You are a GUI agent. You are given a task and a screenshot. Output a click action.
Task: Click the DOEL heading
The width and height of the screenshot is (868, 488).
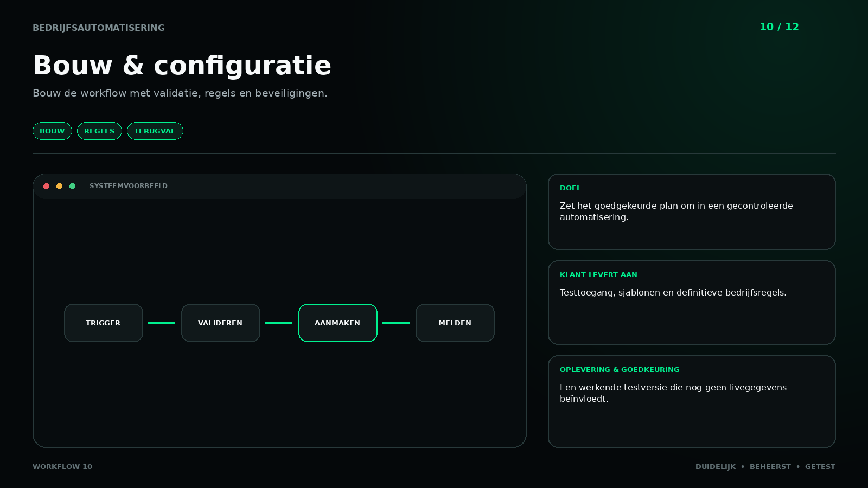570,188
